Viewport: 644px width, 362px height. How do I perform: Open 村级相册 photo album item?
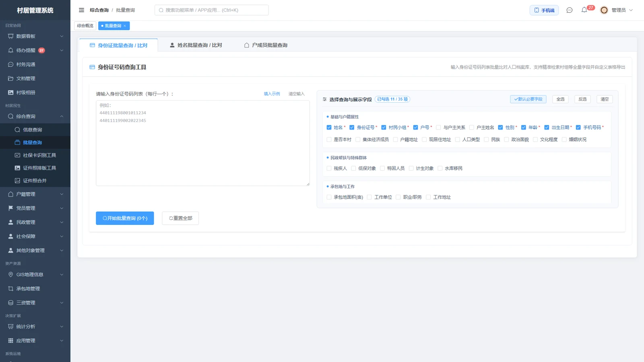point(35,93)
